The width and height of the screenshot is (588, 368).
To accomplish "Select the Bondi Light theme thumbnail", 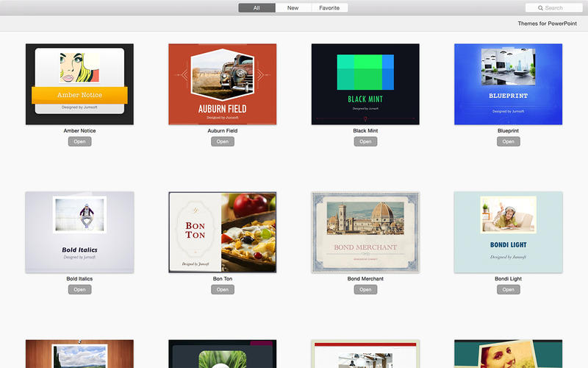I will [x=508, y=232].
